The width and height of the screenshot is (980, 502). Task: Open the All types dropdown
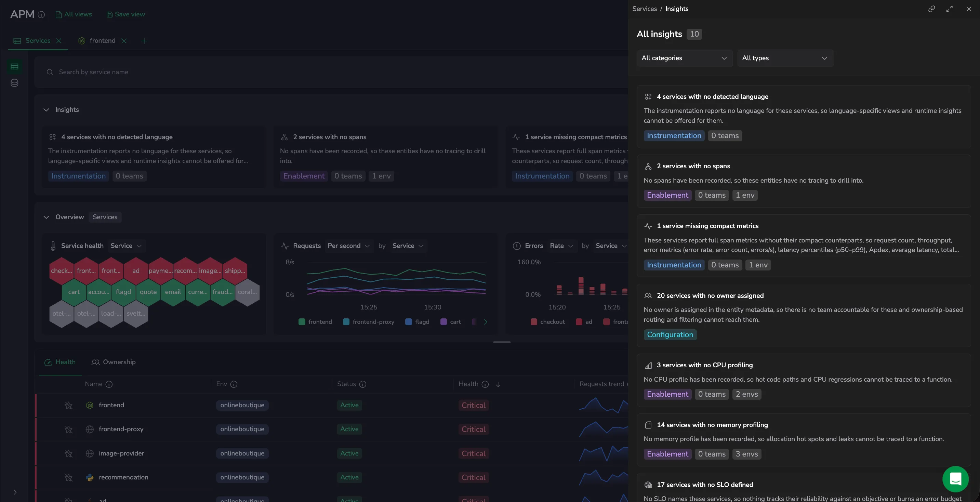(785, 58)
